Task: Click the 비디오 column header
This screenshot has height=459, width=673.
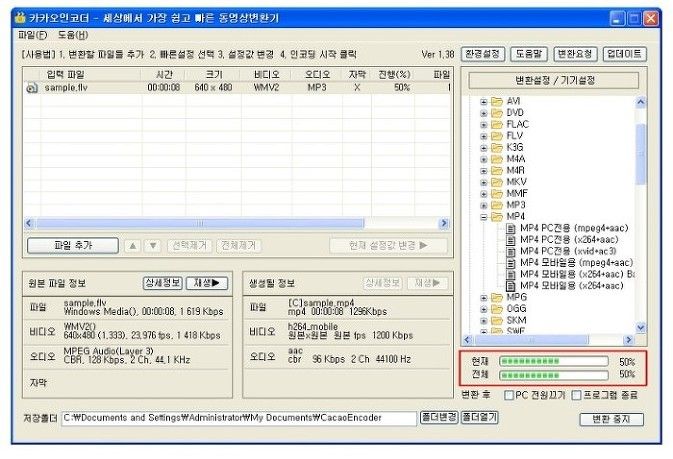Action: (266, 74)
